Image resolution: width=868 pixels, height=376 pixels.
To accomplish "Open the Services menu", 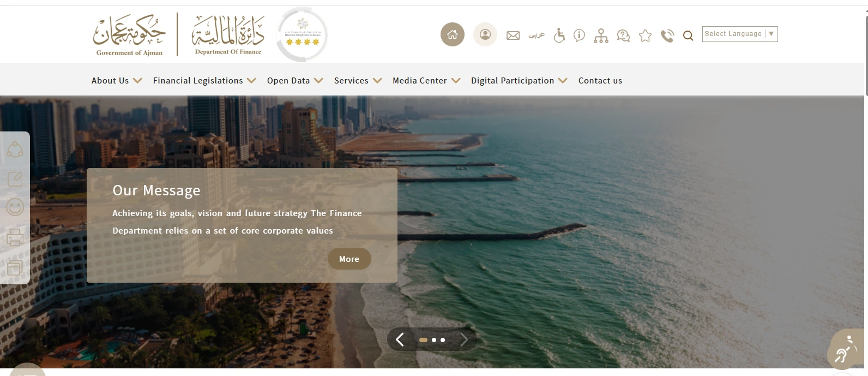I will click(358, 80).
